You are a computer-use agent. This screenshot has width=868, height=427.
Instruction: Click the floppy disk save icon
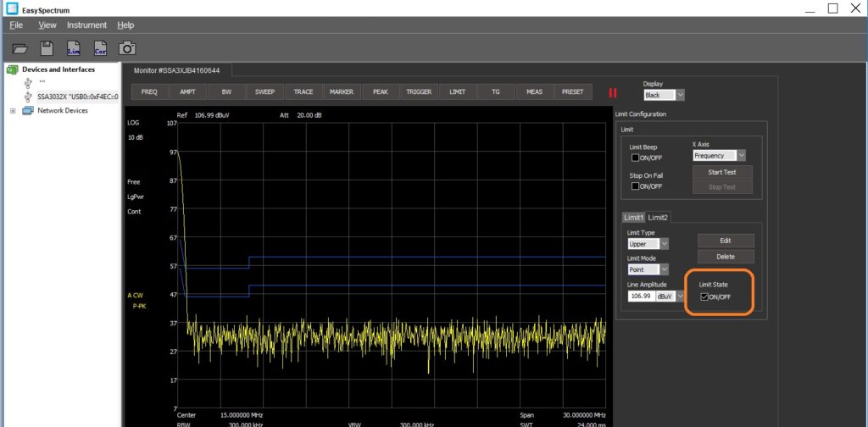coord(47,48)
